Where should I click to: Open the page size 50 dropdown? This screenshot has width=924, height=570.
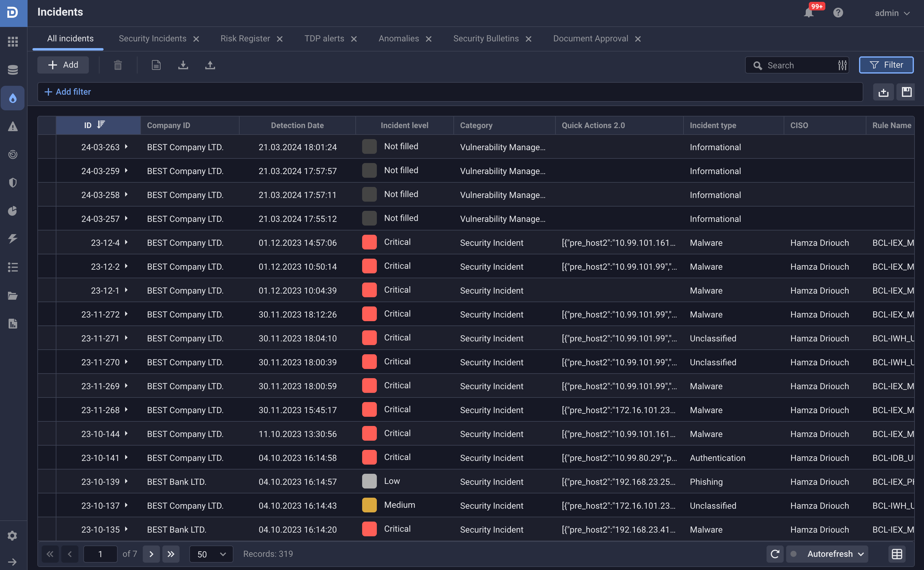[211, 554]
